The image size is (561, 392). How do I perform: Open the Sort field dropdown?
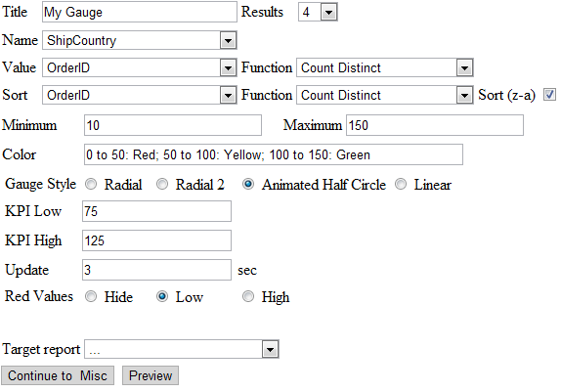click(x=140, y=95)
